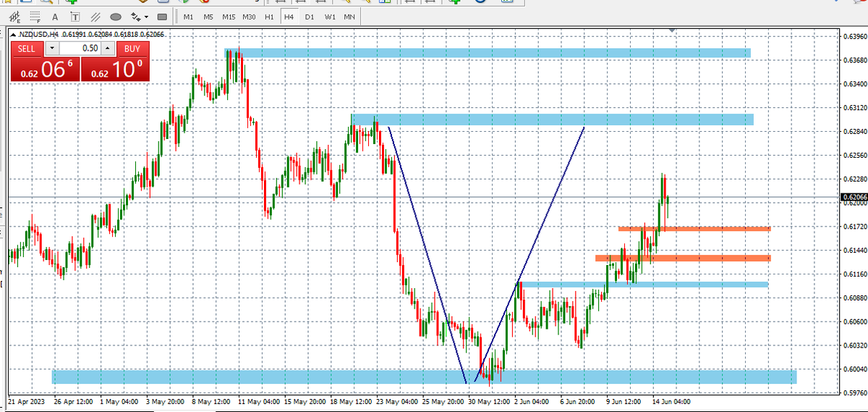Image resolution: width=868 pixels, height=412 pixels.
Task: Click the 21 Apr 2023 date label
Action: tap(27, 401)
